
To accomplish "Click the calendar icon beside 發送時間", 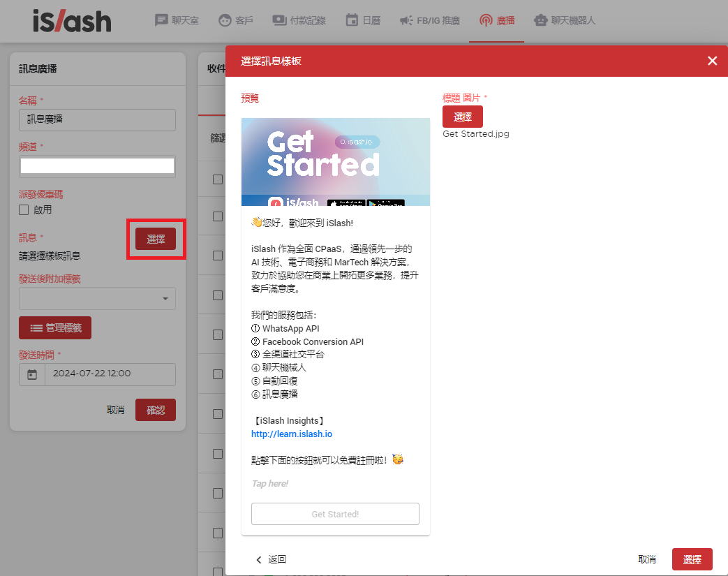I will coord(32,374).
